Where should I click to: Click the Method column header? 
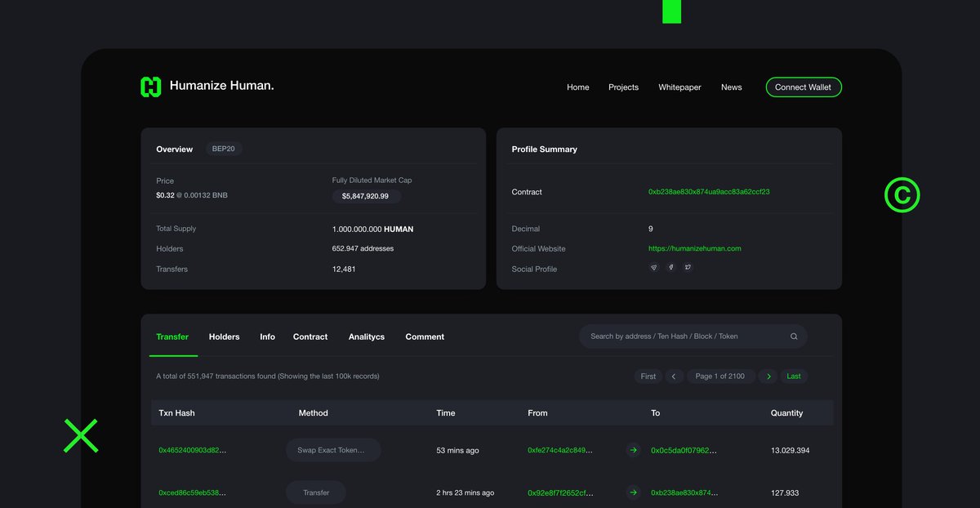click(x=314, y=413)
